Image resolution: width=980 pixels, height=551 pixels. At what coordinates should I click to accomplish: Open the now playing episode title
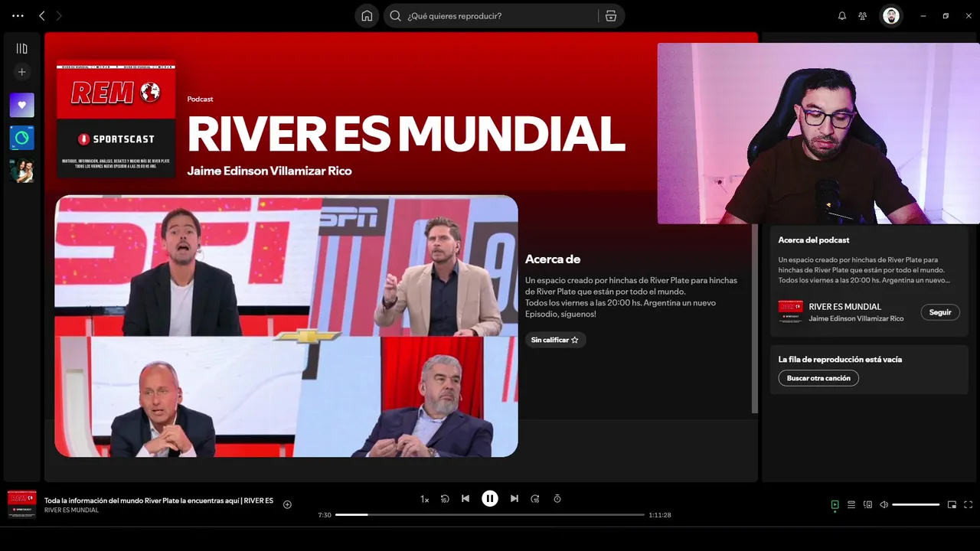tap(158, 500)
